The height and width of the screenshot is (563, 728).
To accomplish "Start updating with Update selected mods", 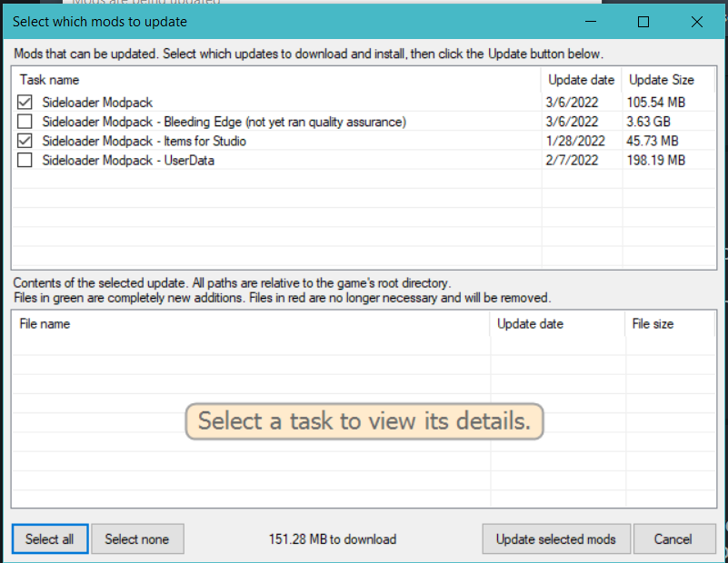I will [x=556, y=538].
